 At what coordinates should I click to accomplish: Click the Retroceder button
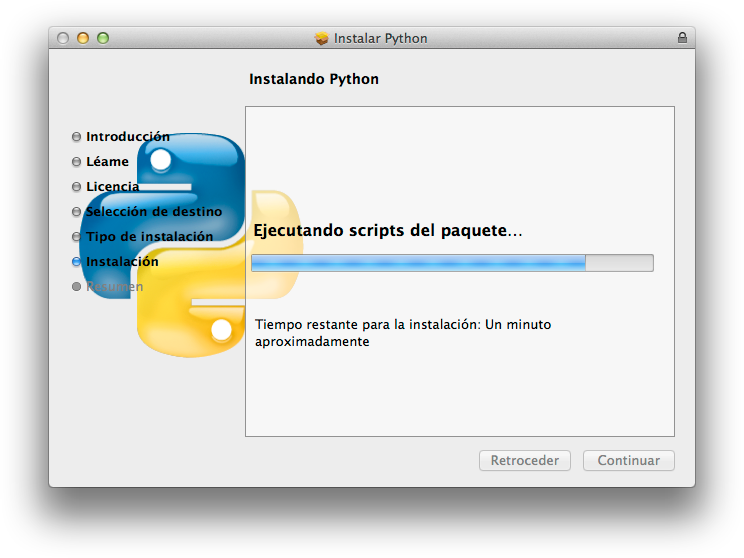click(x=525, y=460)
